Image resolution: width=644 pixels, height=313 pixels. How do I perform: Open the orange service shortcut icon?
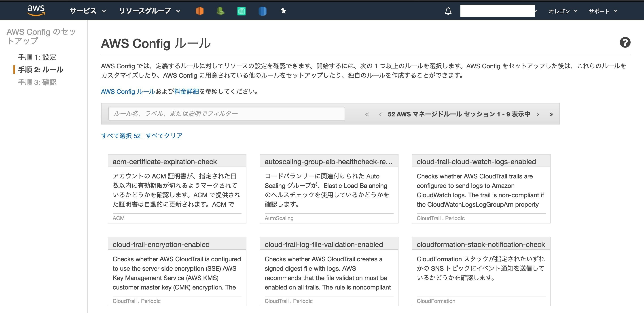(x=199, y=11)
